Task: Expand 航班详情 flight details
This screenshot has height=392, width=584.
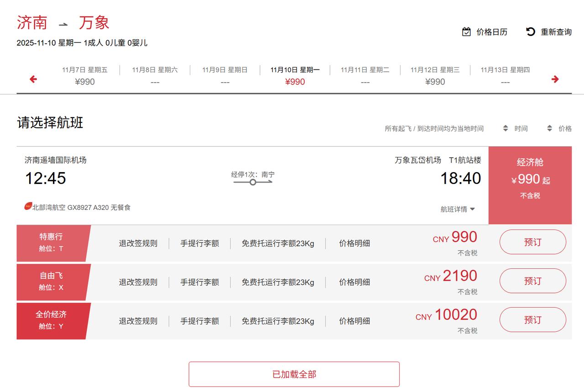Action: click(458, 209)
